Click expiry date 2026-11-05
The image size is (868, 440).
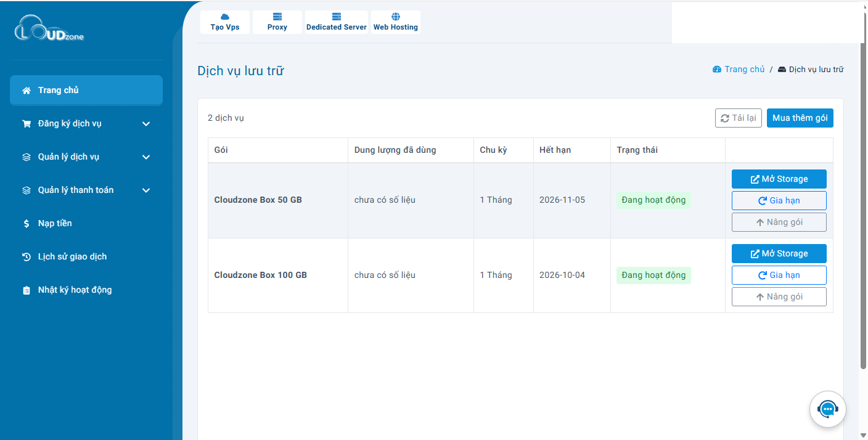562,200
